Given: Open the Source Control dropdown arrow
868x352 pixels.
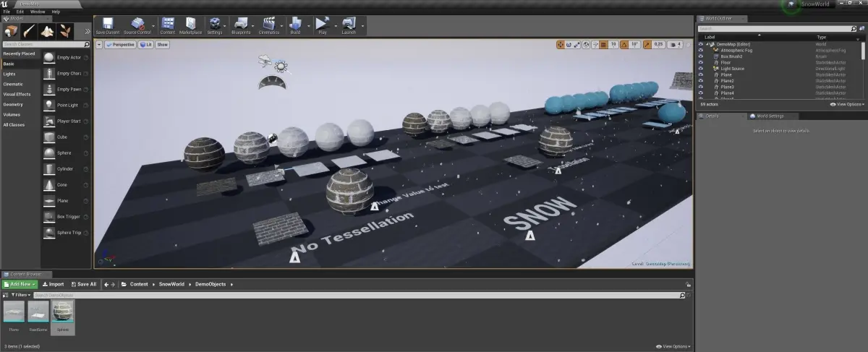Looking at the screenshot, I should (155, 26).
